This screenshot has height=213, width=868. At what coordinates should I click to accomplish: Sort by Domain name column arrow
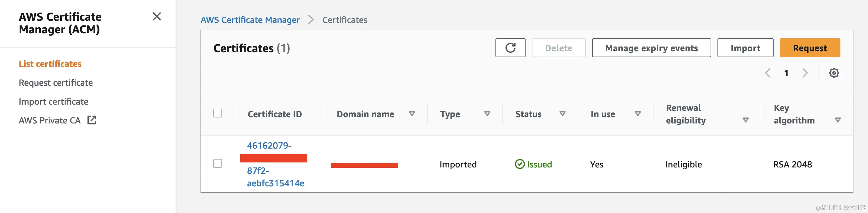[412, 114]
